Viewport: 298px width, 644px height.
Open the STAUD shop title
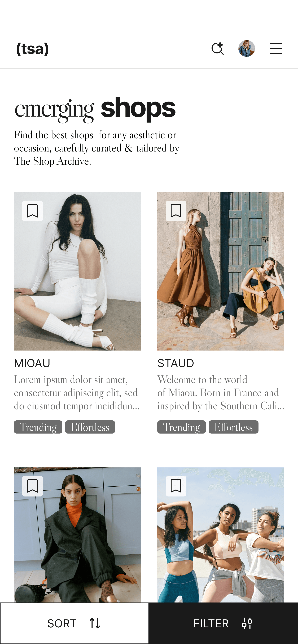176,363
